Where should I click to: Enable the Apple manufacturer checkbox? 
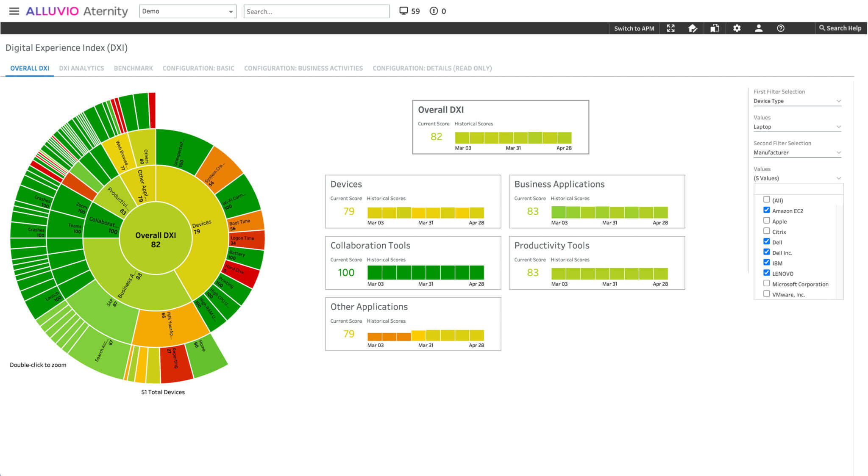tap(766, 220)
